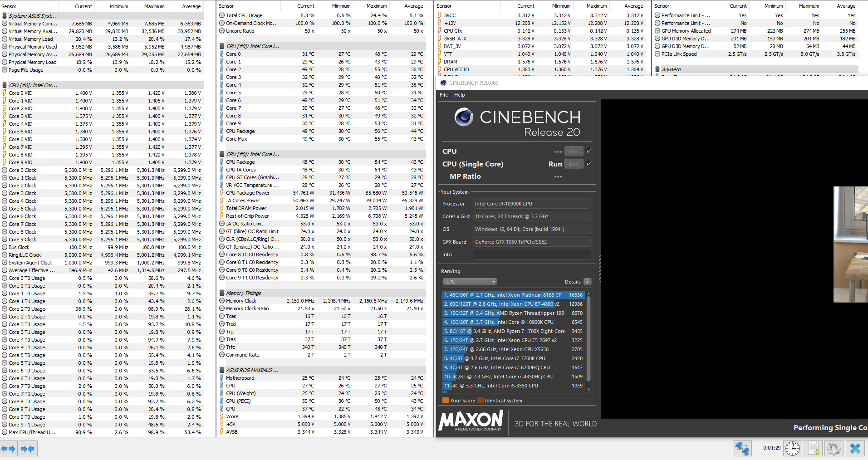Click the Max CPU/Thread Usage sensor icon
868x460 pixels.
5,432
